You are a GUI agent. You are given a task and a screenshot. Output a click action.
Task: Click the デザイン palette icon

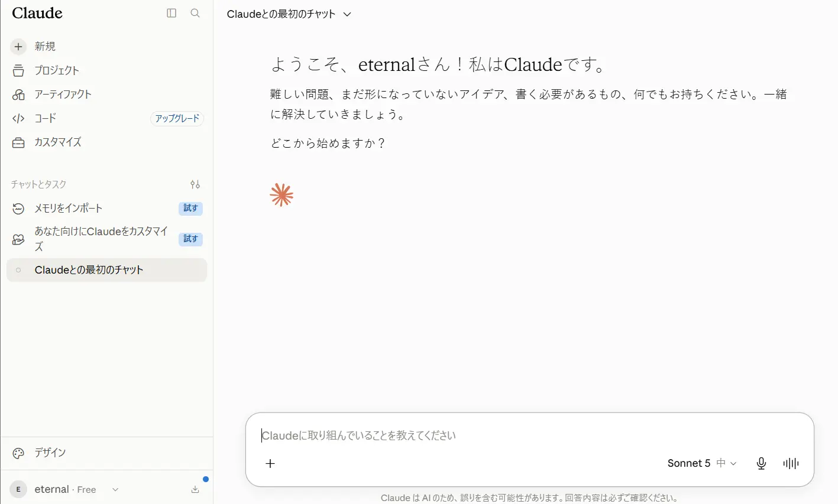pyautogui.click(x=18, y=453)
